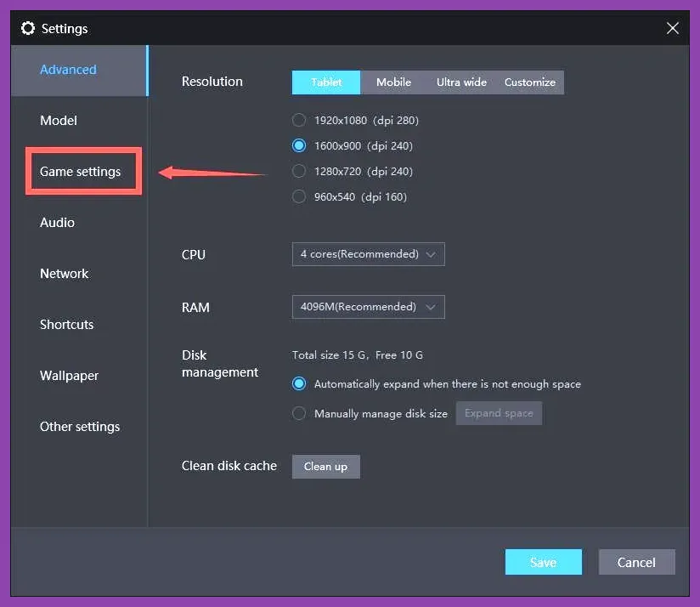Open the Model settings section
The height and width of the screenshot is (607, 700).
point(59,120)
